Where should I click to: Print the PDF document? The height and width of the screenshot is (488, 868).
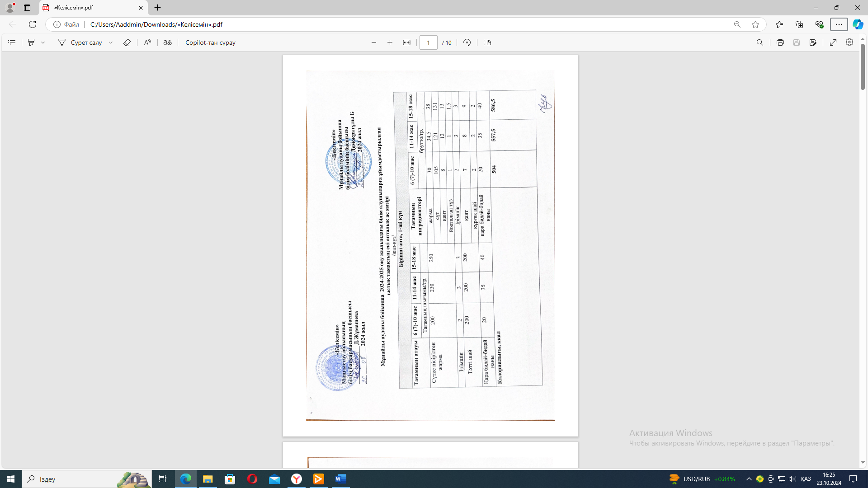[x=780, y=42]
